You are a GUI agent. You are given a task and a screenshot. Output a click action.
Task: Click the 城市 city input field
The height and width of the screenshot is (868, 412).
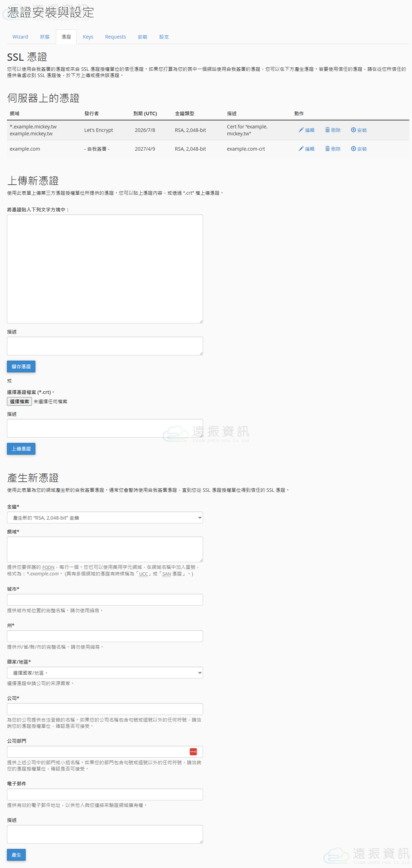coord(105,600)
